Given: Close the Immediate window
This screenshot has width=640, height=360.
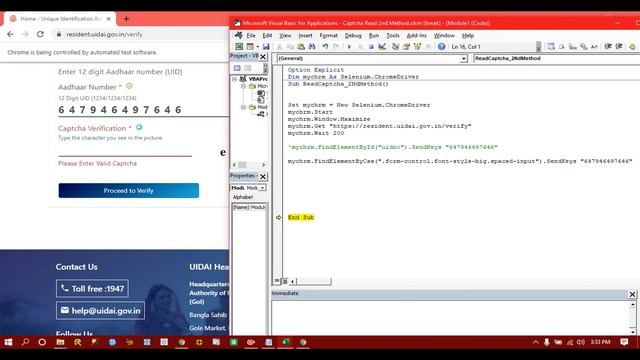Looking at the screenshot, I should tap(632, 294).
